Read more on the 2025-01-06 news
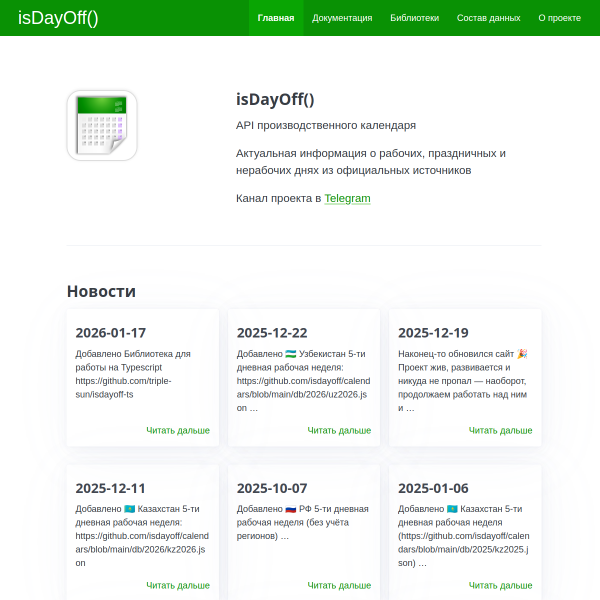Image resolution: width=600 pixels, height=600 pixels. tap(500, 585)
